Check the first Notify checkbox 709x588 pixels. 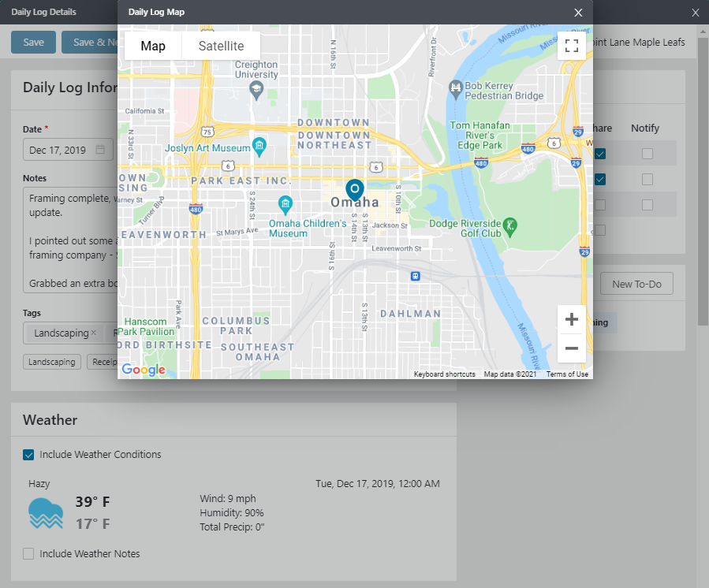click(647, 154)
